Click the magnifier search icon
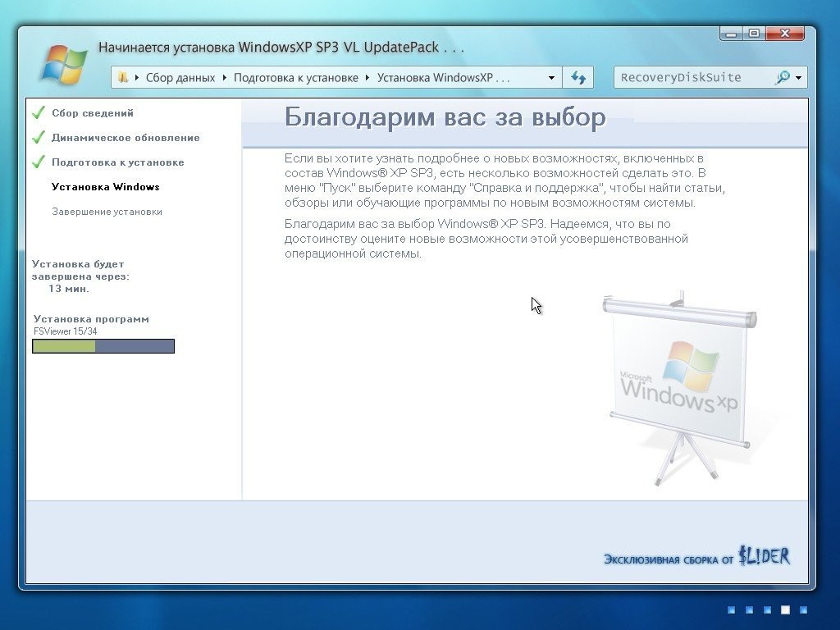Image resolution: width=840 pixels, height=630 pixels. pyautogui.click(x=782, y=77)
